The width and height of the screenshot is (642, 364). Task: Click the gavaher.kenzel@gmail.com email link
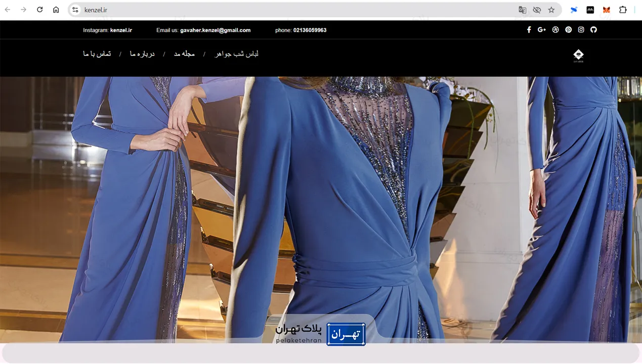point(215,30)
